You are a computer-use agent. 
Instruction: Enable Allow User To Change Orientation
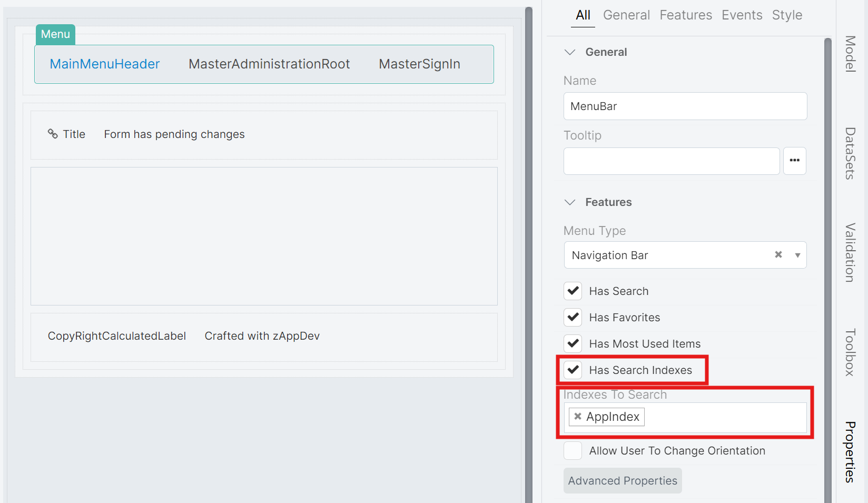573,450
